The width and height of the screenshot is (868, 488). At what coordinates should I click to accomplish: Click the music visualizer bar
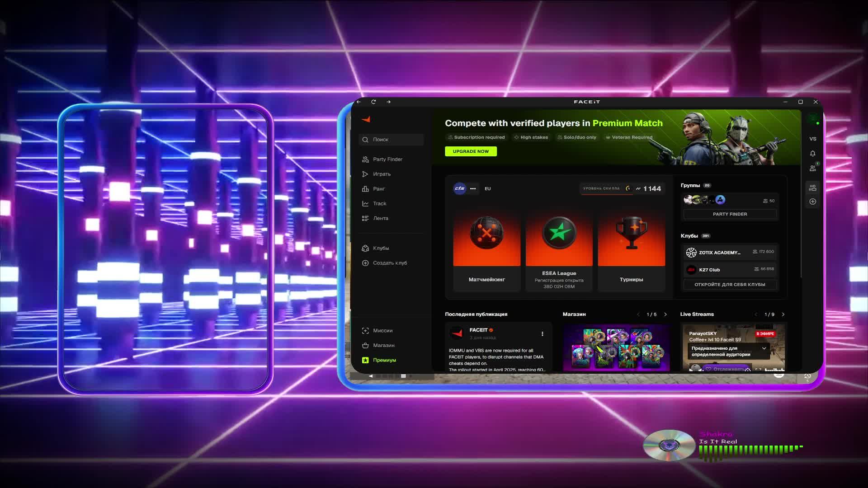(750, 453)
